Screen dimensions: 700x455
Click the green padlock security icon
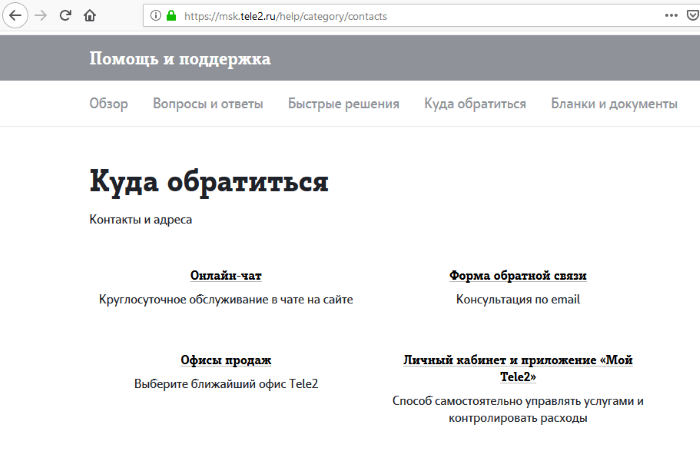coord(171,16)
